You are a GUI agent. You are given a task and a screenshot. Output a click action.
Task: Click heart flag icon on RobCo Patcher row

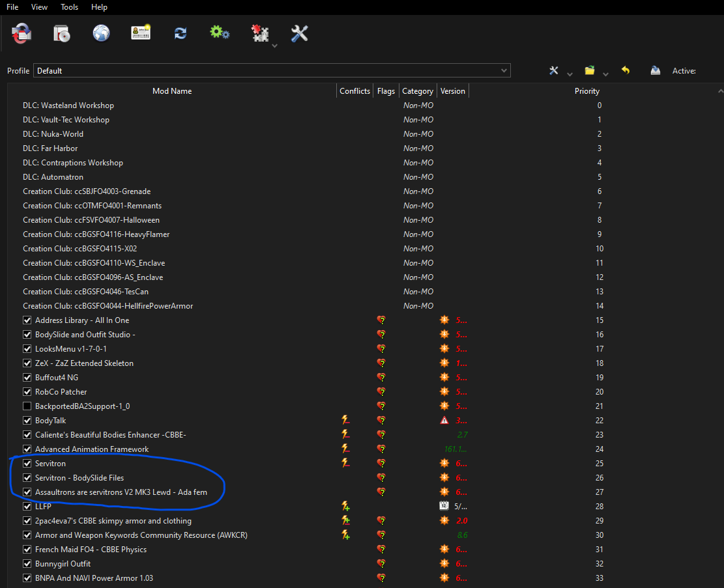(381, 391)
